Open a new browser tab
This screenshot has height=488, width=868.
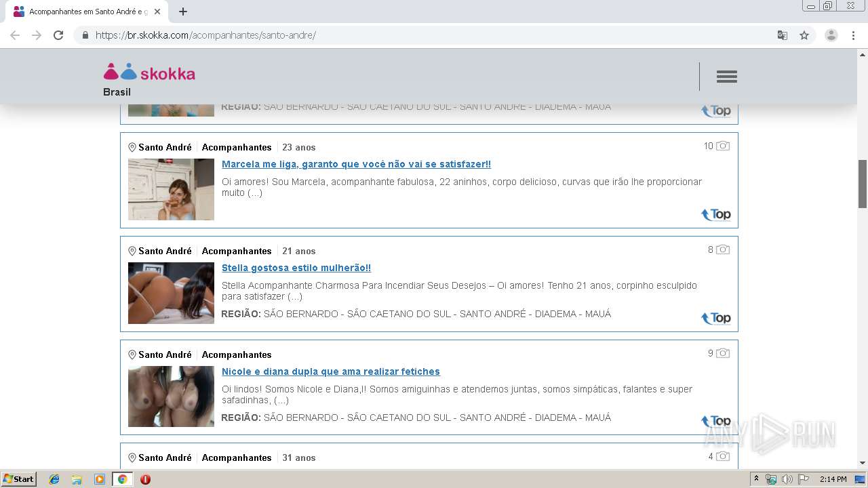click(183, 12)
